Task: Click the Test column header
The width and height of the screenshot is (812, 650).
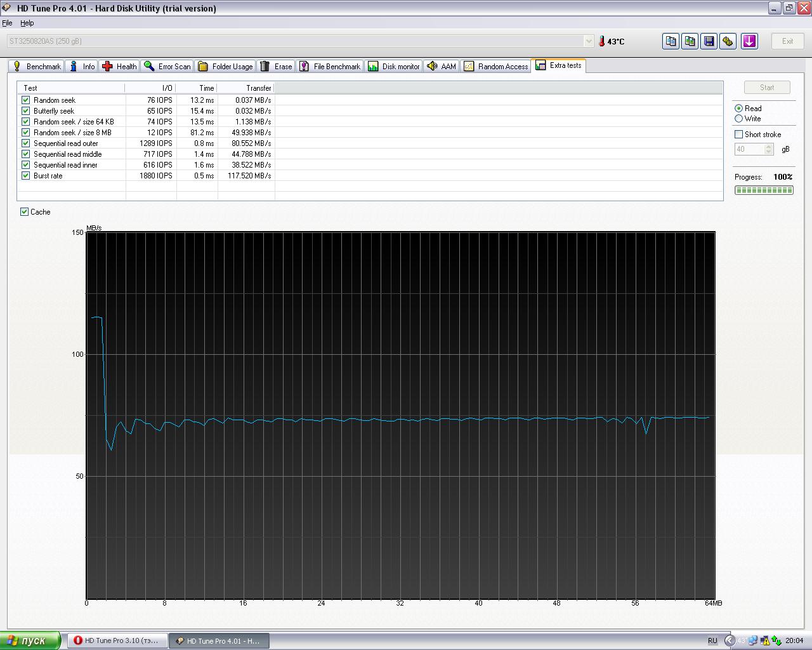Action: point(71,88)
